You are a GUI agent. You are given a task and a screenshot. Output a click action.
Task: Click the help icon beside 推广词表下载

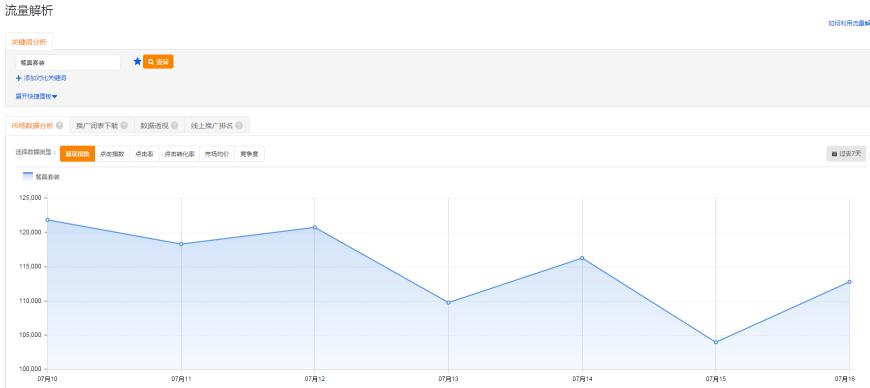tap(124, 125)
